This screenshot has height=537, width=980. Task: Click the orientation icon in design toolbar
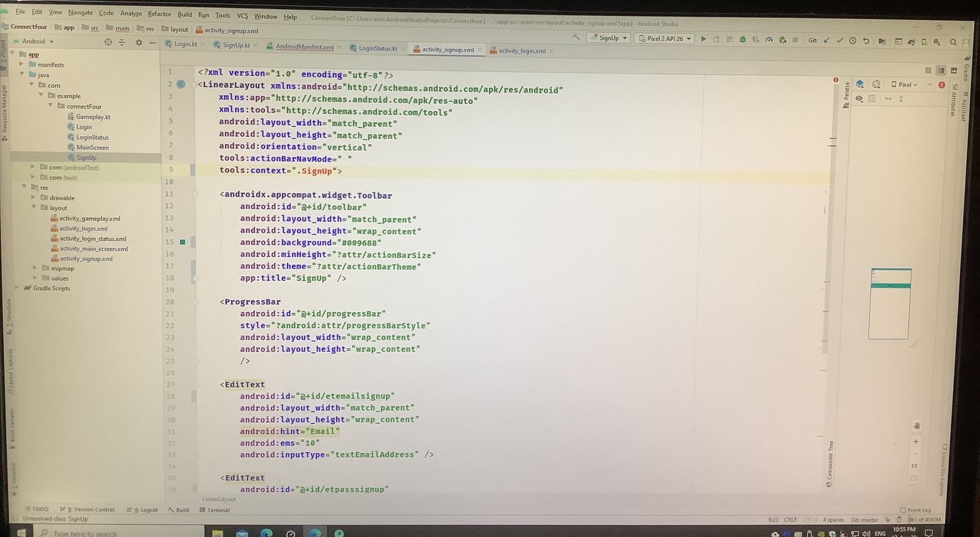(x=876, y=84)
